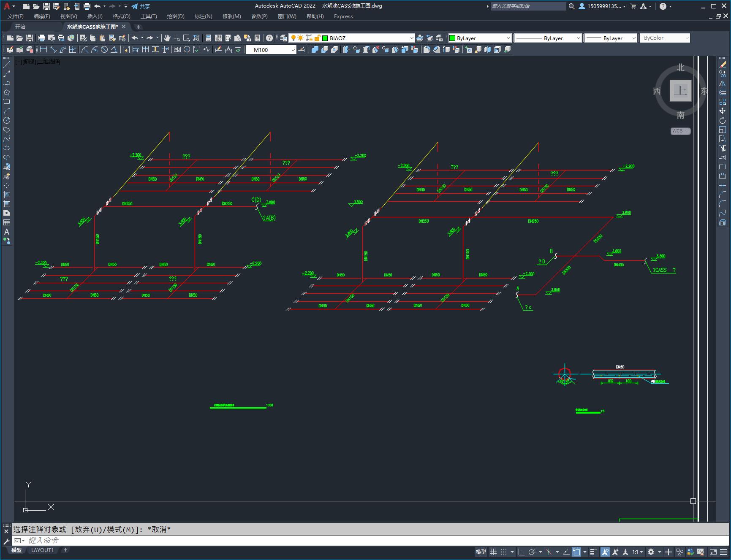Open the 标注(N) menu
Image resolution: width=731 pixels, height=560 pixels.
point(203,16)
